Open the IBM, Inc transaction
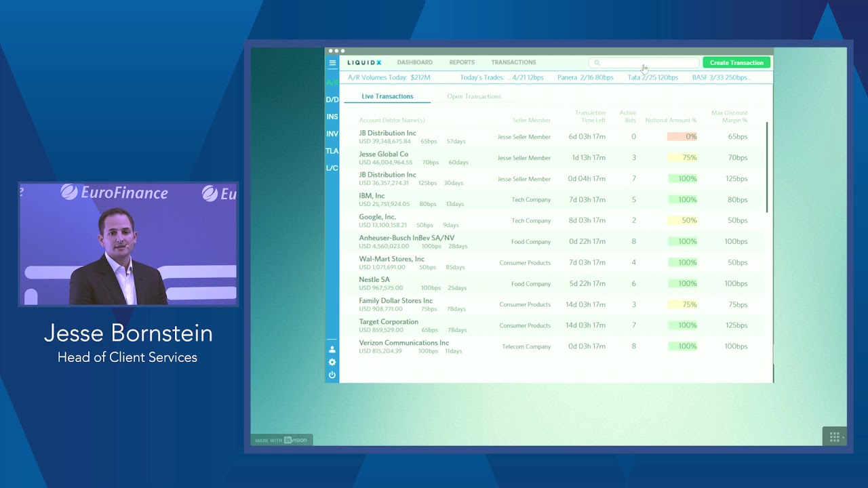The width and height of the screenshot is (868, 488). click(x=551, y=200)
